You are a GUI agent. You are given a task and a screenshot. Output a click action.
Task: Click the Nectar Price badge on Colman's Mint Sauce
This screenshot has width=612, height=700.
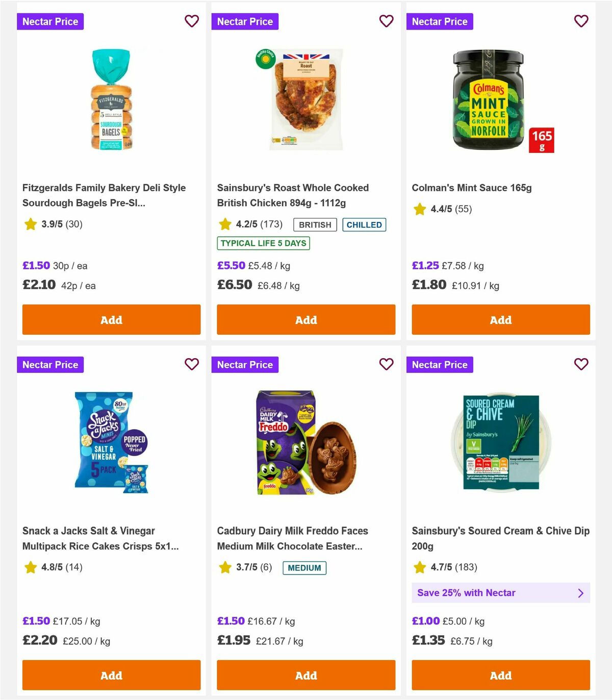(440, 21)
